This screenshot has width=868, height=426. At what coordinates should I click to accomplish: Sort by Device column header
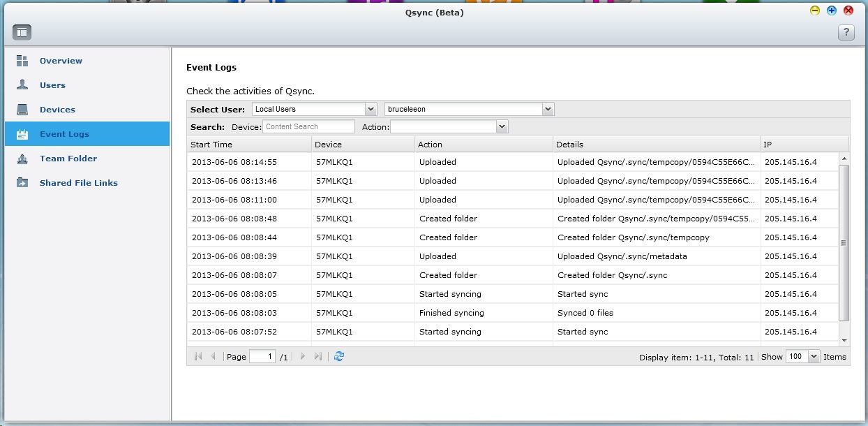click(x=363, y=145)
